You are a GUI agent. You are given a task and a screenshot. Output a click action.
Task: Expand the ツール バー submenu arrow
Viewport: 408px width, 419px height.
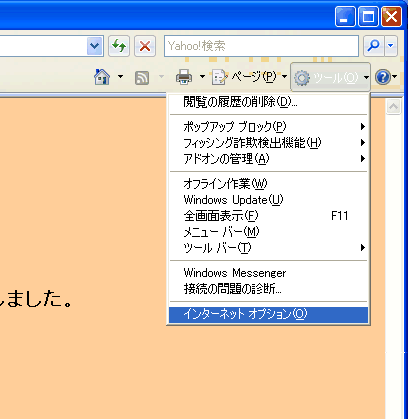363,248
